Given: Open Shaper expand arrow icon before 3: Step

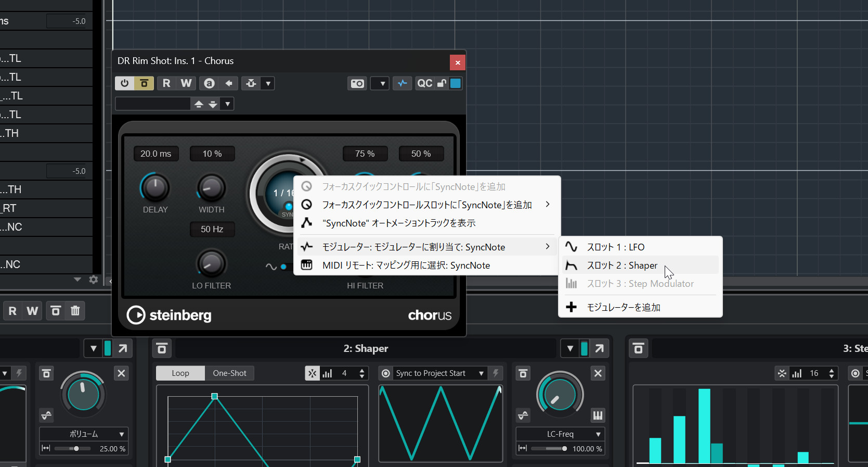Looking at the screenshot, I should coord(599,348).
